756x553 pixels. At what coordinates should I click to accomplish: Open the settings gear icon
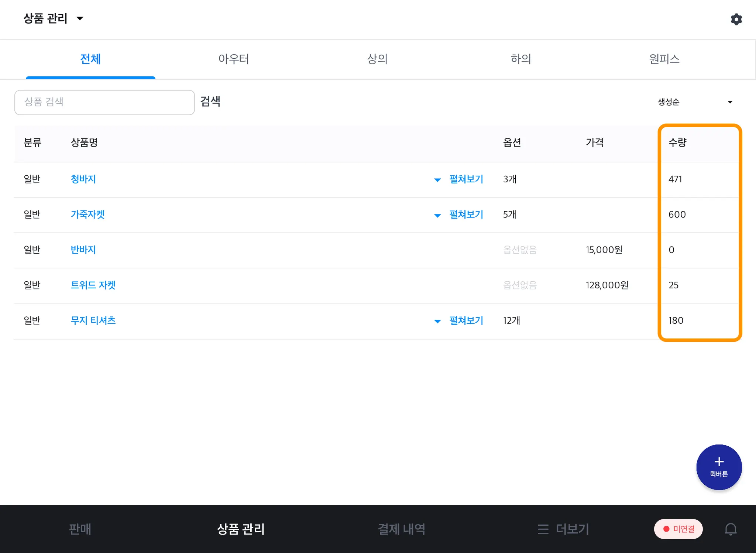click(736, 19)
